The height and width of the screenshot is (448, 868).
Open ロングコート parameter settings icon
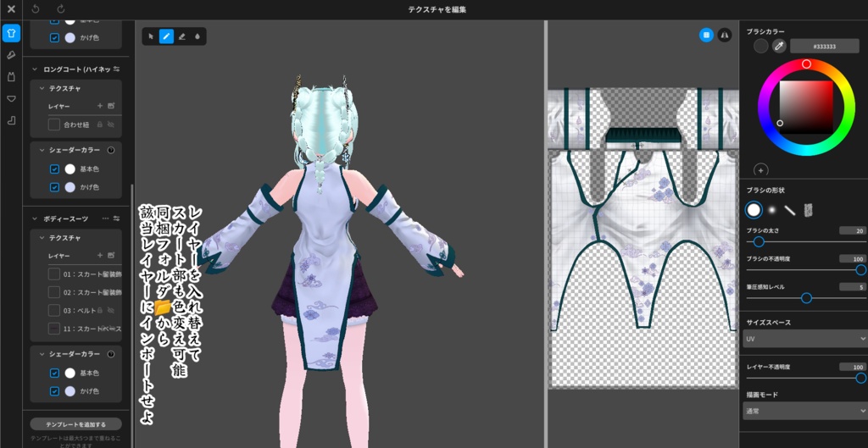tap(116, 69)
